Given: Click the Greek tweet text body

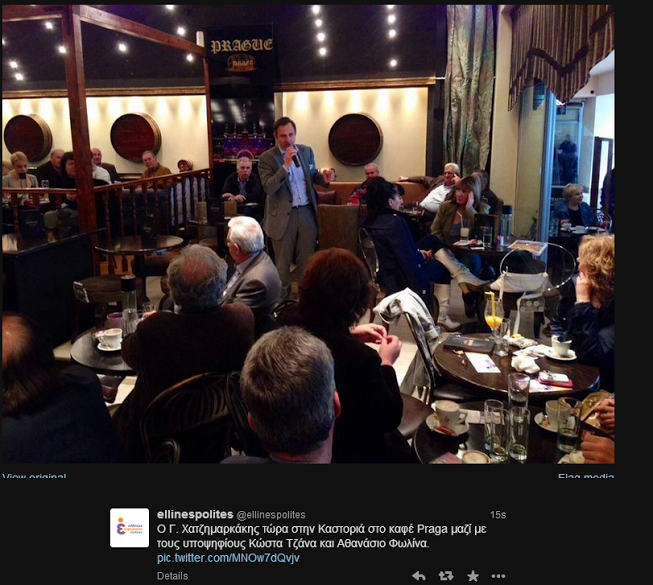Looking at the screenshot, I should point(322,536).
